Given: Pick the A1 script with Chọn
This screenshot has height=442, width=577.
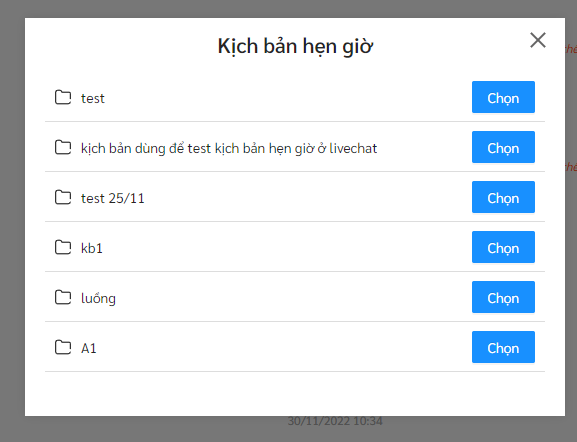Looking at the screenshot, I should [503, 347].
